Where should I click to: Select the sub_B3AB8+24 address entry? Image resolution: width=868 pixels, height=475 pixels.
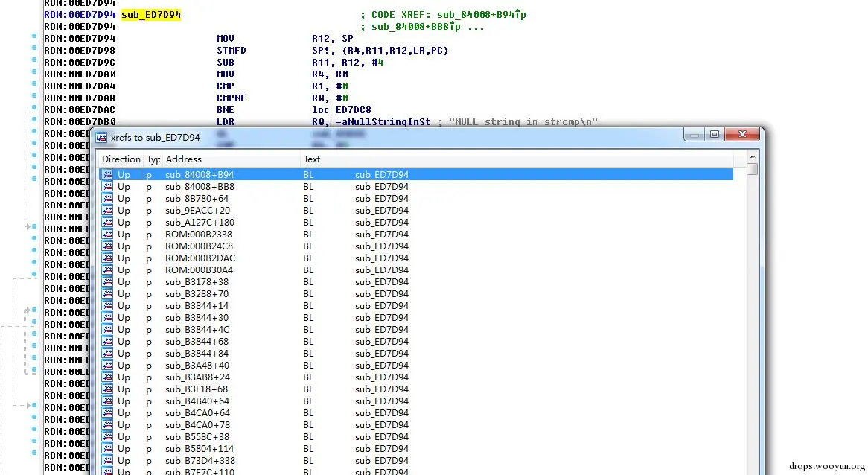point(197,377)
